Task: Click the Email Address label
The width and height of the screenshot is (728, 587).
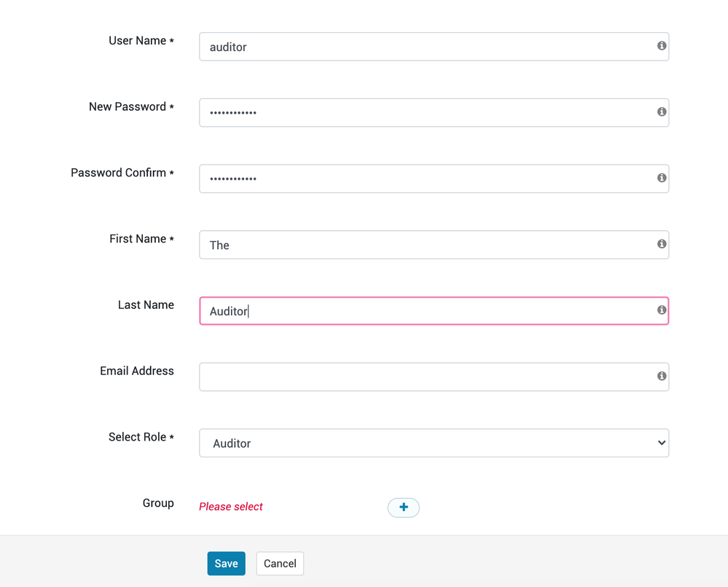Action: click(x=137, y=371)
